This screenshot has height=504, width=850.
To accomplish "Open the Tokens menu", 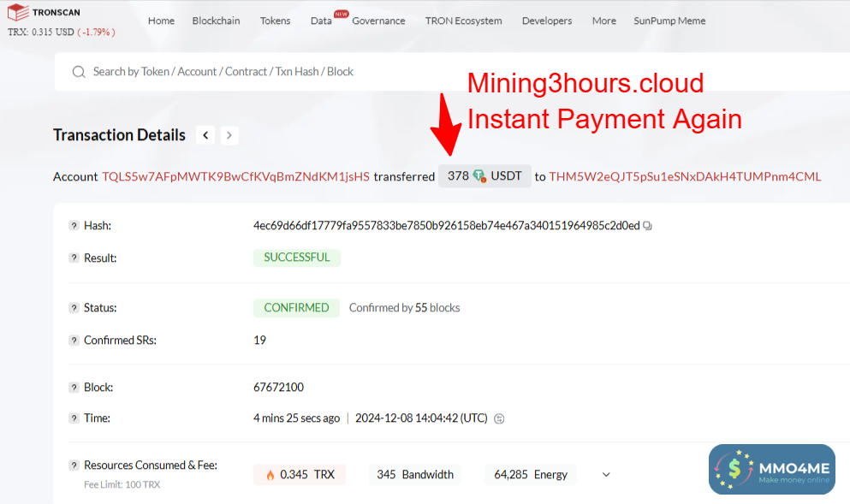I will pyautogui.click(x=275, y=21).
